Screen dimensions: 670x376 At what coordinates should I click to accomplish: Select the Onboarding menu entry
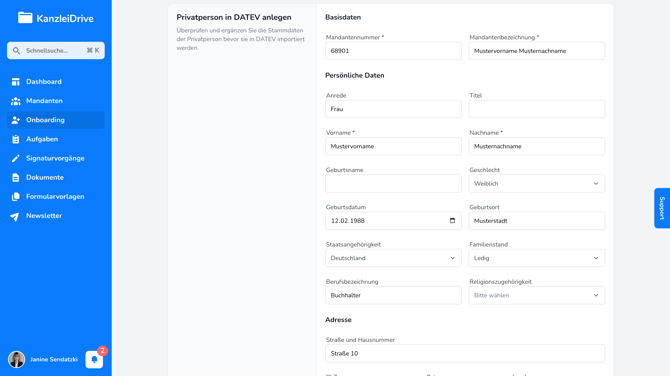pos(56,120)
